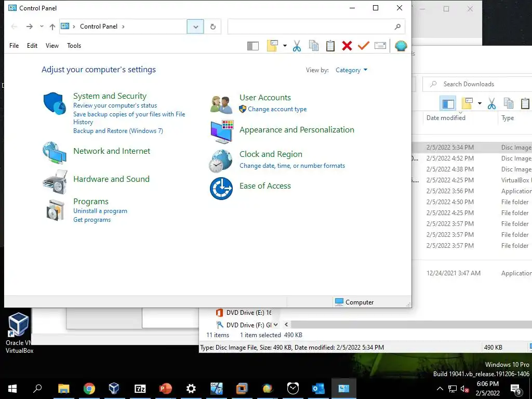Open the View by Category dropdown
The height and width of the screenshot is (399, 532).
pos(352,70)
